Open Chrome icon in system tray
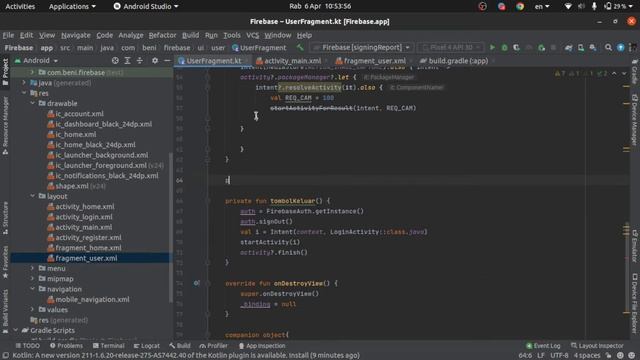 520,7
